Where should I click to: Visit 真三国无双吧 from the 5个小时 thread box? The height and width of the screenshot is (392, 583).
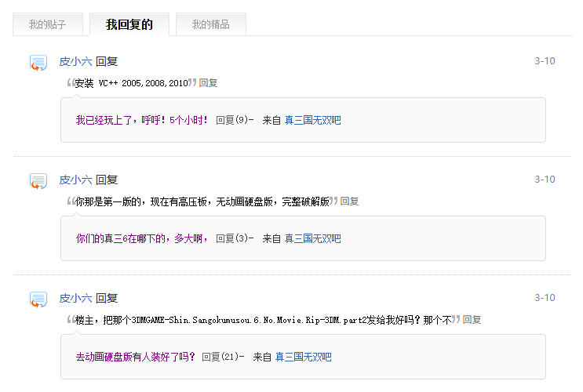pos(312,120)
